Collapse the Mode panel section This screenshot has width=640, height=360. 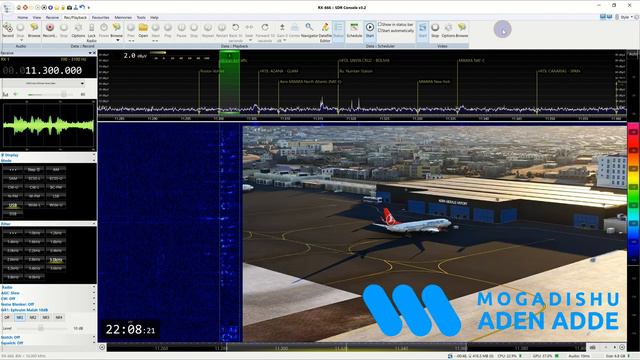pyautogui.click(x=94, y=160)
